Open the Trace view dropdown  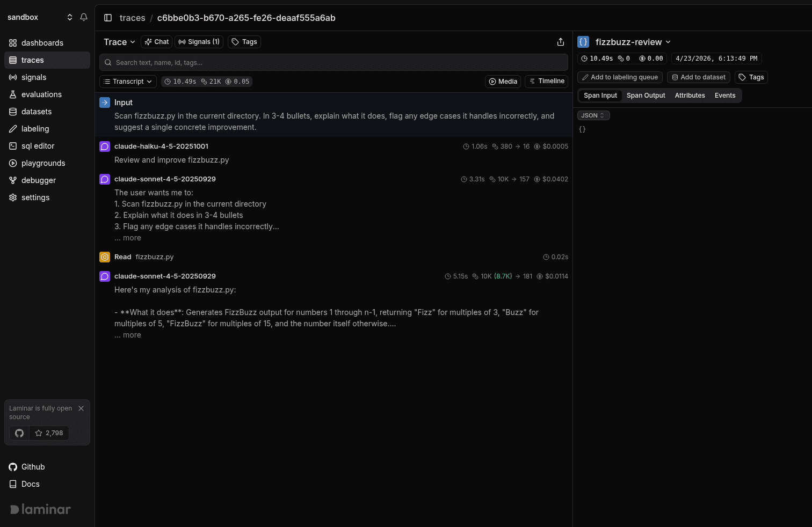[119, 42]
